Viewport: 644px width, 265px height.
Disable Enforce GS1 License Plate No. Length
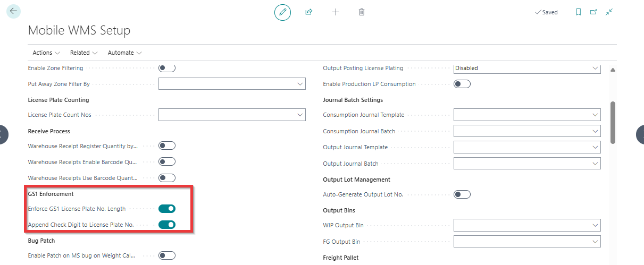point(167,209)
